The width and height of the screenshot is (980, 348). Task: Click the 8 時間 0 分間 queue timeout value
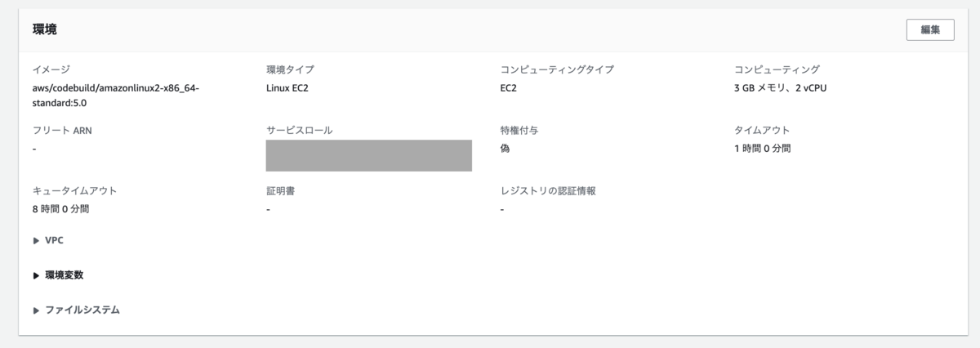60,209
